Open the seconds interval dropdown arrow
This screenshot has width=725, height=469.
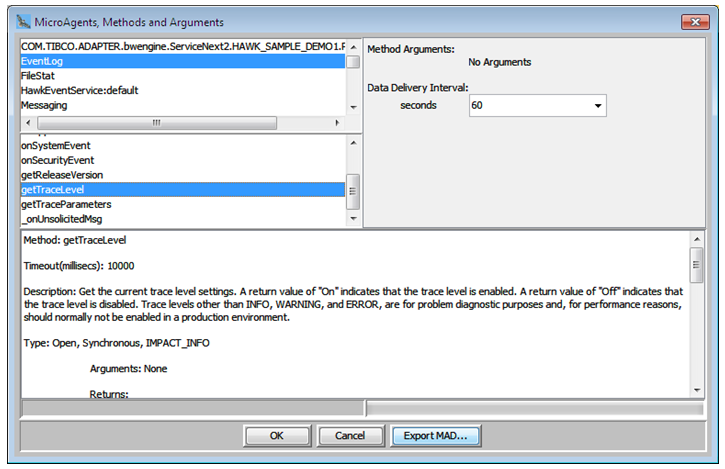[597, 106]
